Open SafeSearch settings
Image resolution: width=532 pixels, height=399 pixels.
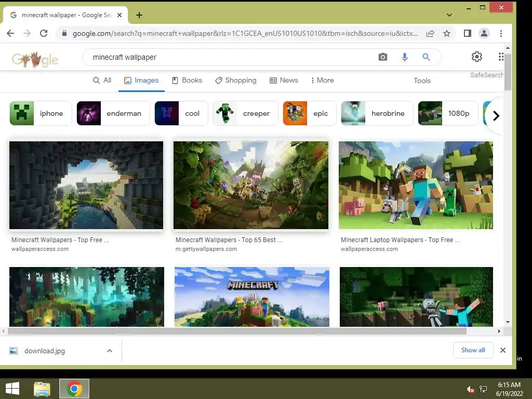click(486, 75)
